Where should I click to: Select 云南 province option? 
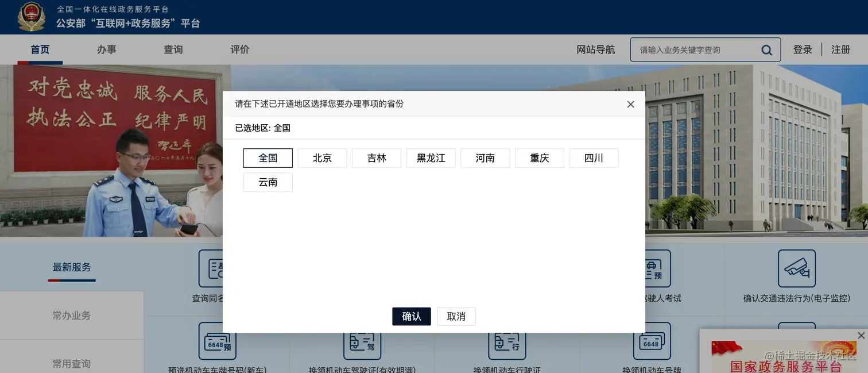click(x=268, y=182)
